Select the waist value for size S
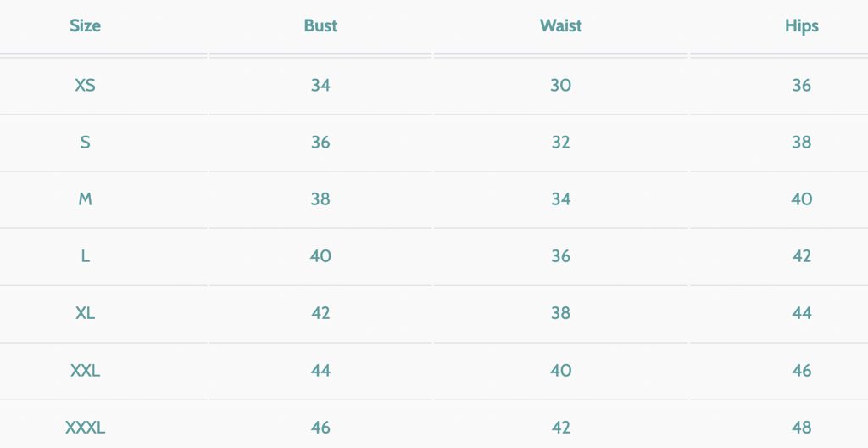This screenshot has width=868, height=448. [x=560, y=143]
